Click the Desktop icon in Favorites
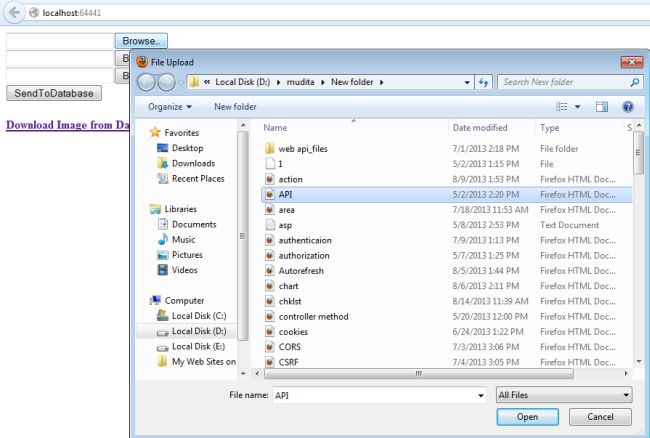The height and width of the screenshot is (438, 650). (x=162, y=148)
